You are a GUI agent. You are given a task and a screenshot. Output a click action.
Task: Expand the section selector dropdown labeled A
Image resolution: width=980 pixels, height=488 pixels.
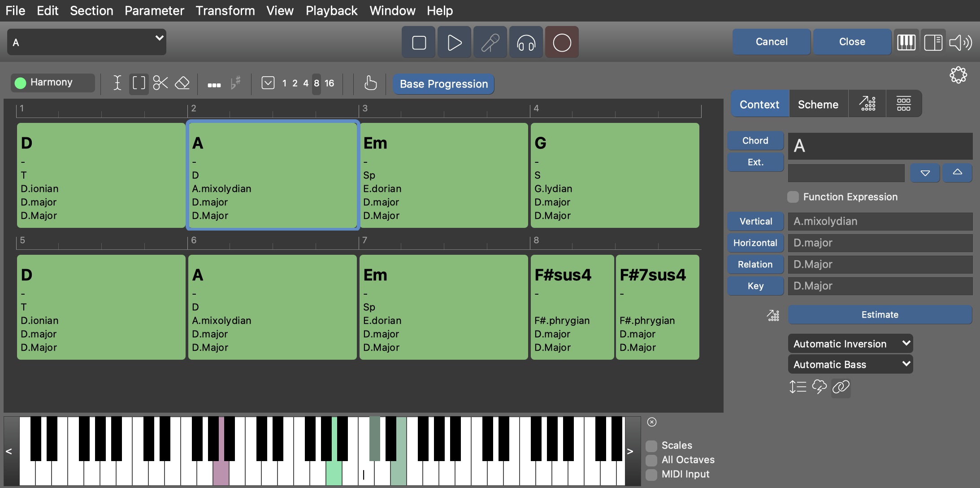[87, 42]
